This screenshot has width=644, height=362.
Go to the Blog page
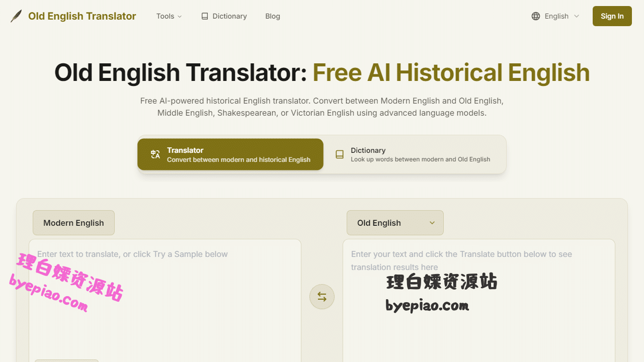coord(273,16)
